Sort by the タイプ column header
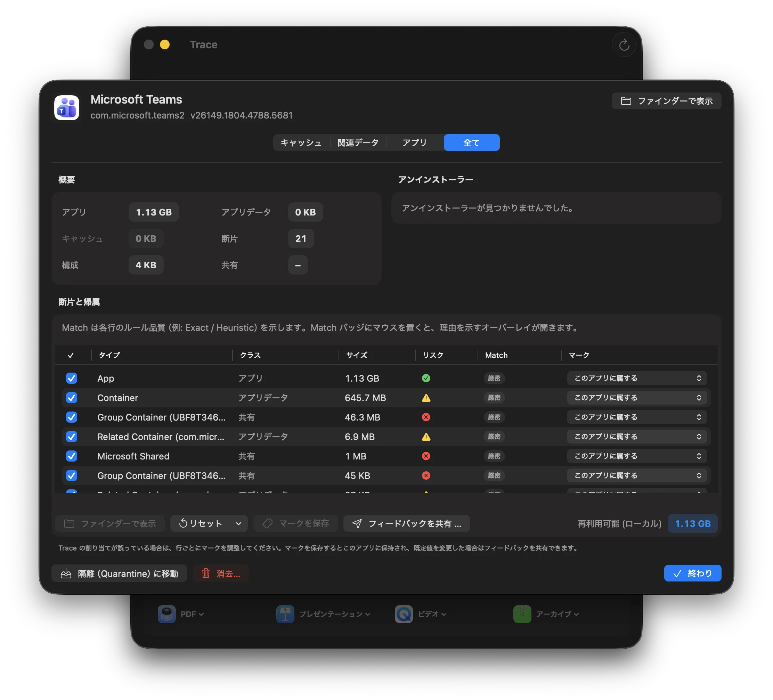The image size is (773, 700). pyautogui.click(x=109, y=355)
